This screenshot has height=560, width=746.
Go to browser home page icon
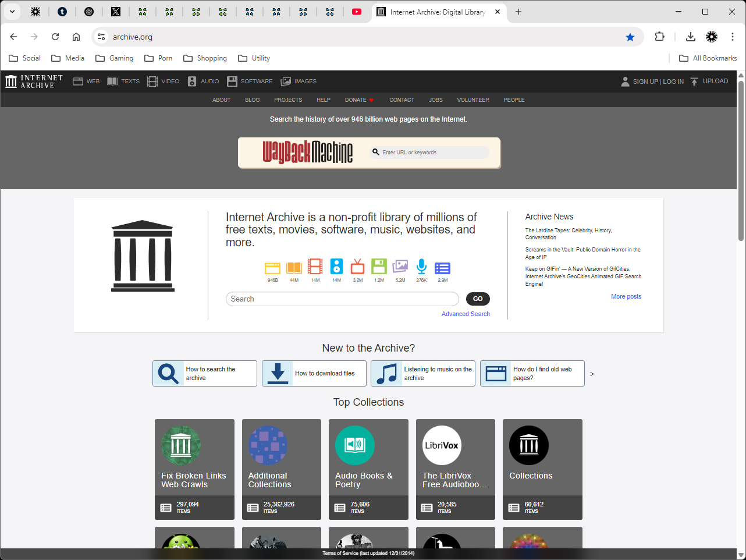pyautogui.click(x=76, y=37)
